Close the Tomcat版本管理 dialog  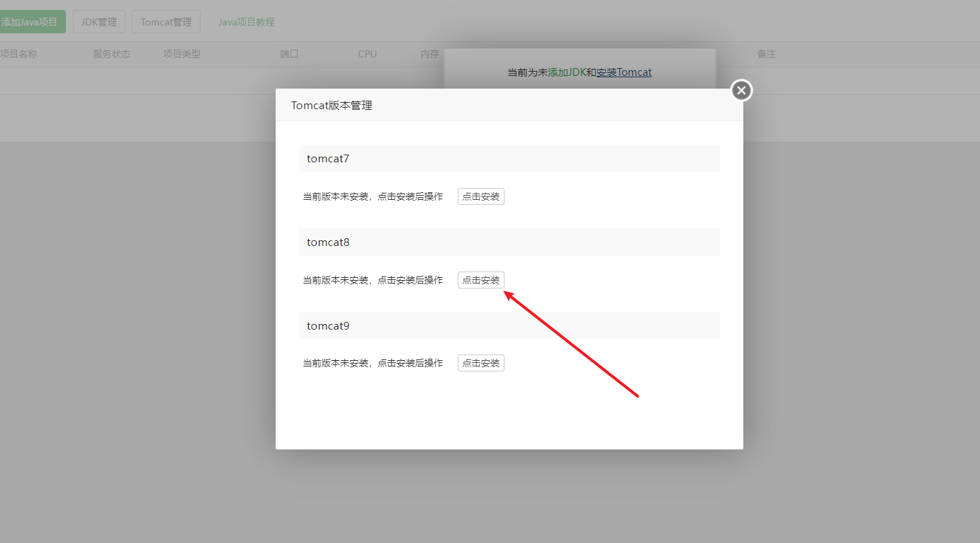tap(741, 90)
